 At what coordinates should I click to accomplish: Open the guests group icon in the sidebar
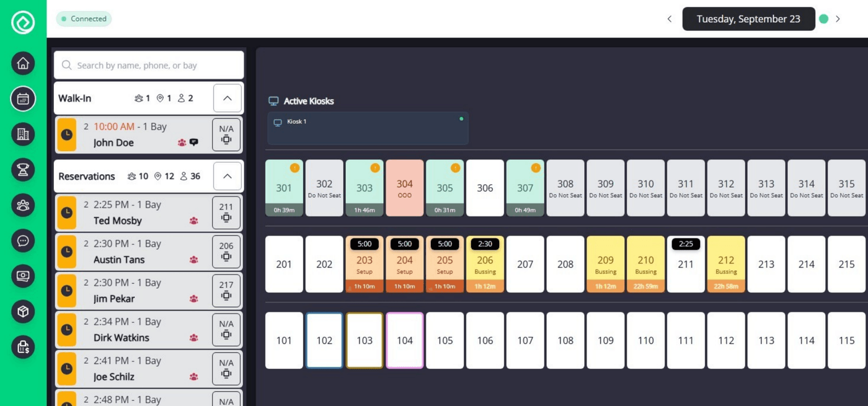tap(23, 205)
